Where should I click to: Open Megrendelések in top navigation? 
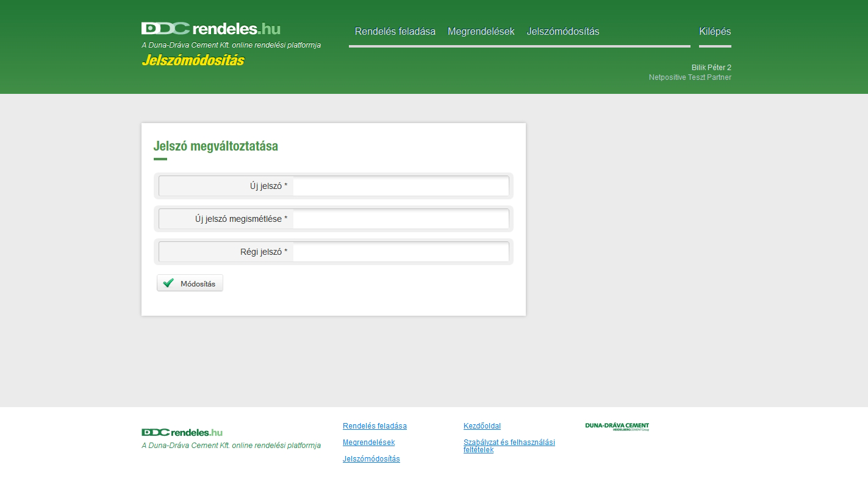pos(481,32)
